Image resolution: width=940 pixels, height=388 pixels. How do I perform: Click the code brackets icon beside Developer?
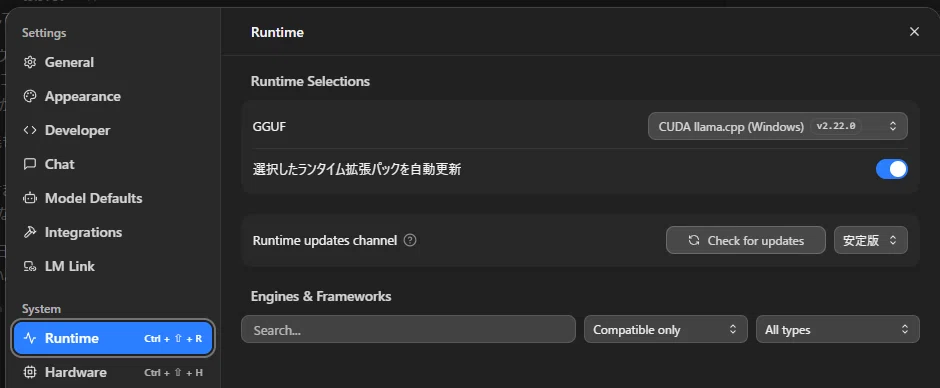point(29,130)
